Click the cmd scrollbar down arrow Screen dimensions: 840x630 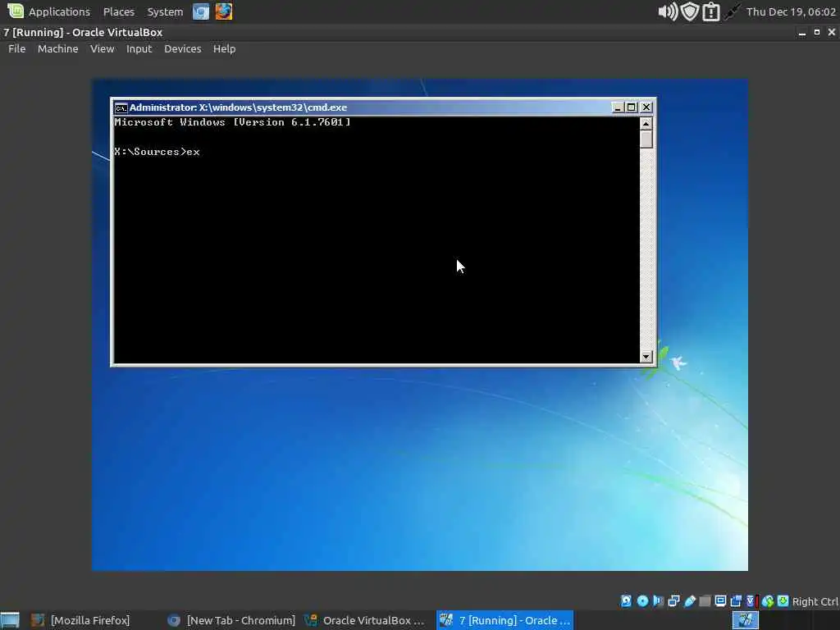coord(646,356)
